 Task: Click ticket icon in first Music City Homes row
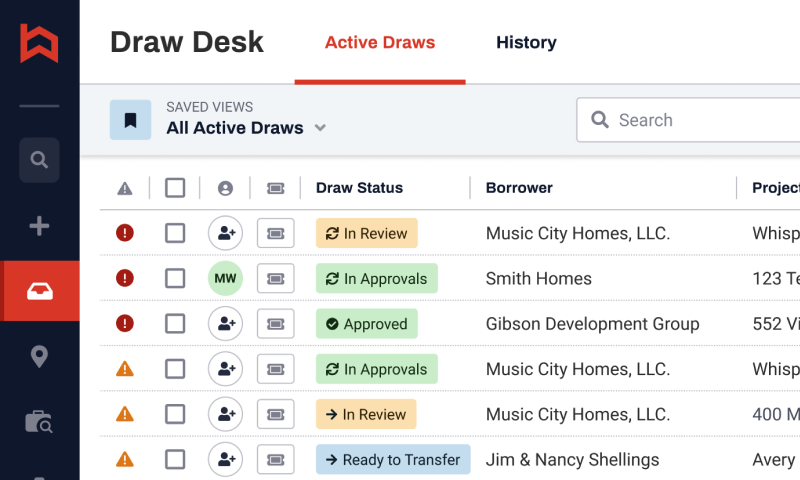pyautogui.click(x=276, y=234)
